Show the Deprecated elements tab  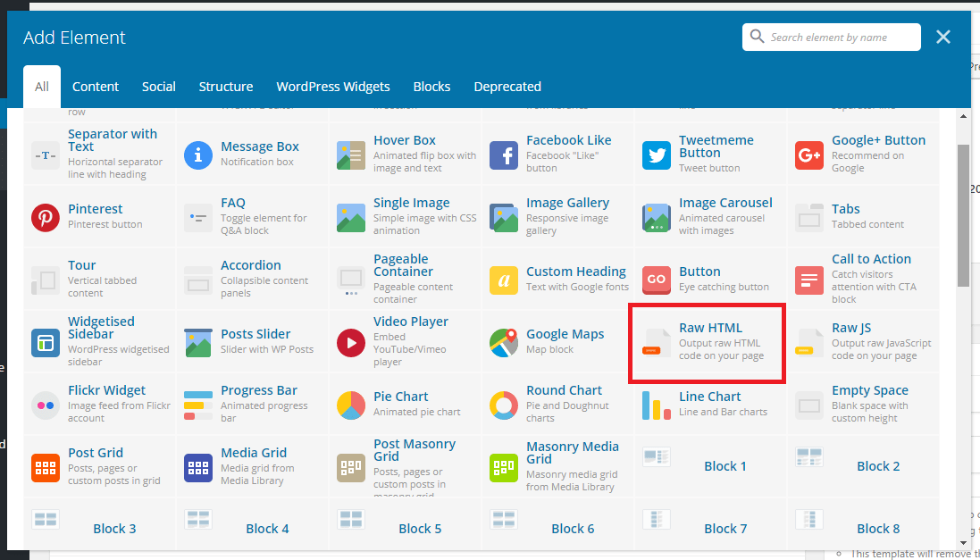[x=507, y=87]
